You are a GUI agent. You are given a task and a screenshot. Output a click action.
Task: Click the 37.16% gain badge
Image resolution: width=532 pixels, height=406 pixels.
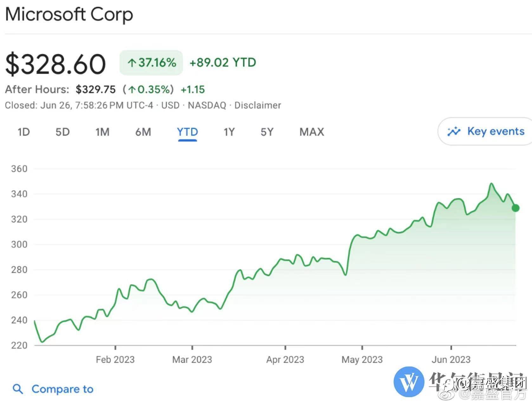click(x=151, y=62)
